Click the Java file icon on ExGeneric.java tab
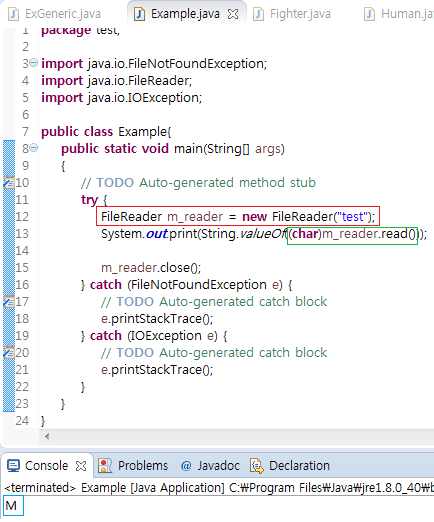 (13, 14)
